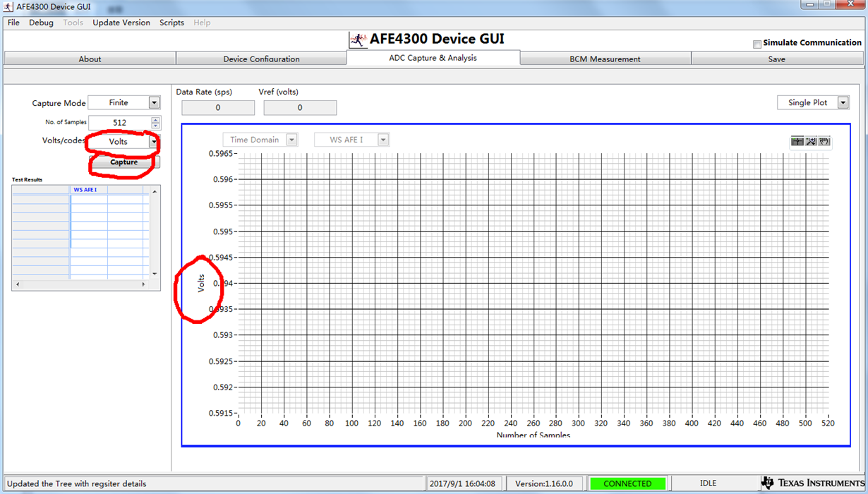
Task: Open the WS AFE I channel dropdown
Action: pyautogui.click(x=351, y=140)
